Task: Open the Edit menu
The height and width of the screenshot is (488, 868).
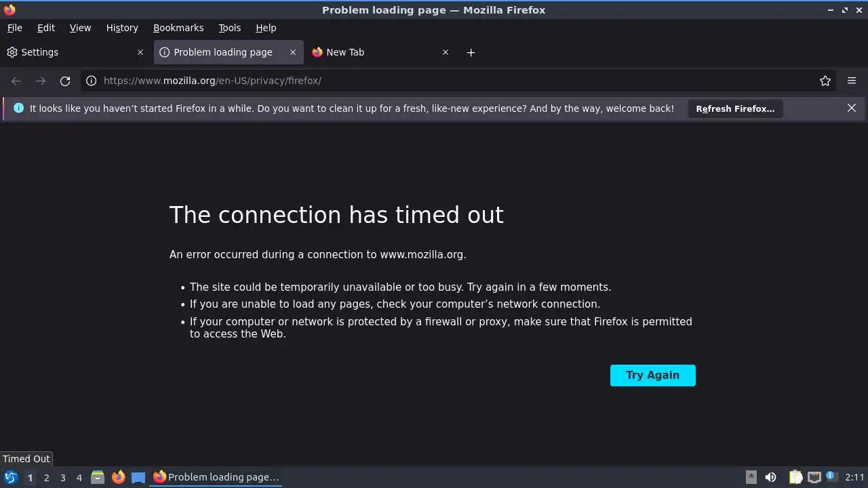Action: click(46, 28)
